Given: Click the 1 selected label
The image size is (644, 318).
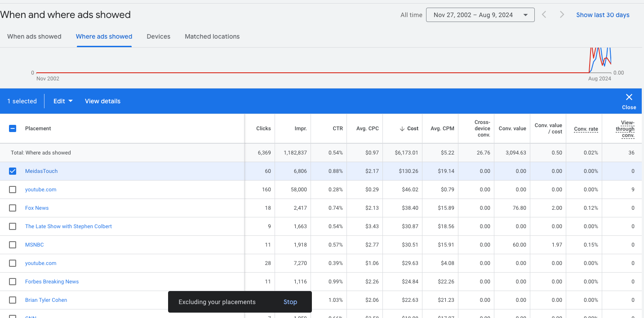Looking at the screenshot, I should pos(22,101).
